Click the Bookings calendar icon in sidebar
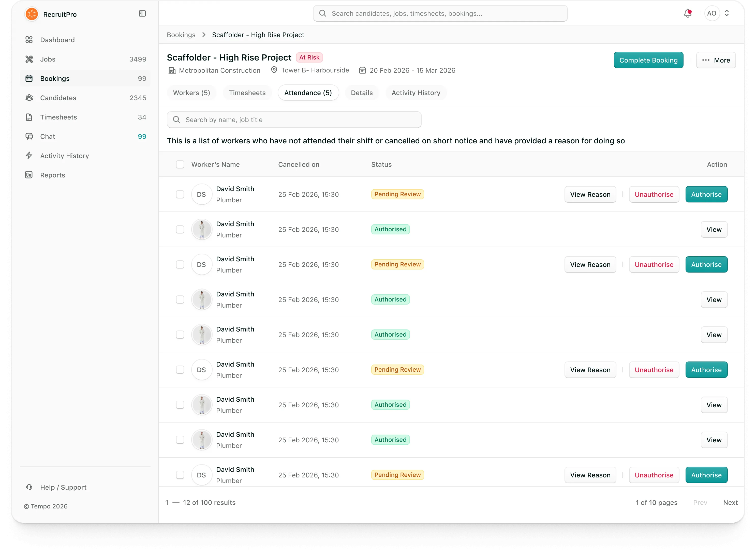 (x=29, y=78)
